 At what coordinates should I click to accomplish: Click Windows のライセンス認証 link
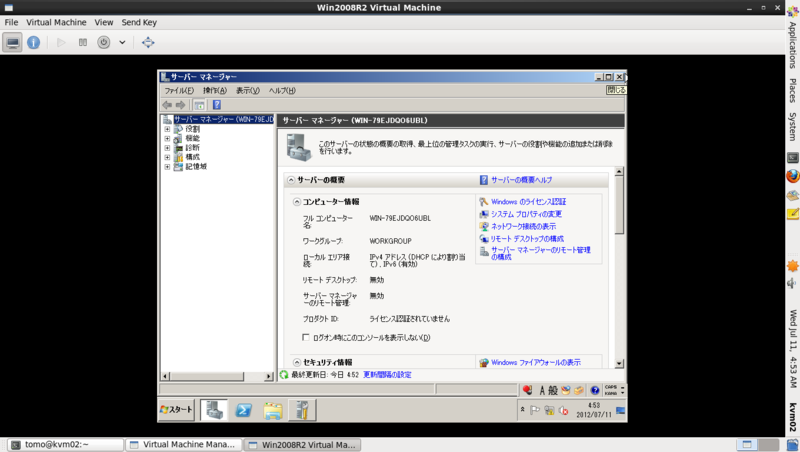(x=529, y=202)
